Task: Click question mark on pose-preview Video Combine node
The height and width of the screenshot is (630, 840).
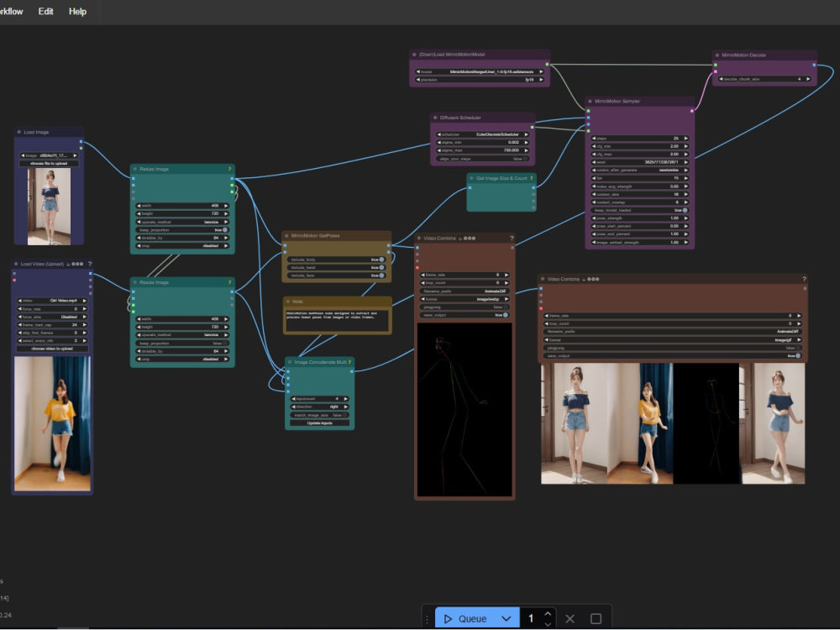Action: point(512,239)
